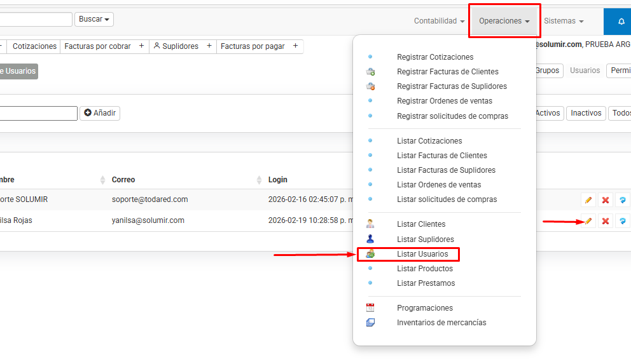Choose Listar Usuarios from the menu
Screen dimensions: 631x364
pyautogui.click(x=422, y=254)
